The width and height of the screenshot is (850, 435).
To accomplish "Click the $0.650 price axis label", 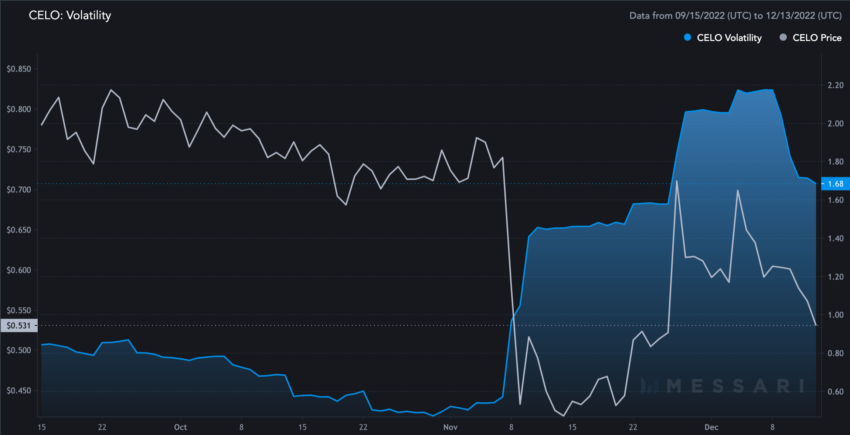I will 18,230.
